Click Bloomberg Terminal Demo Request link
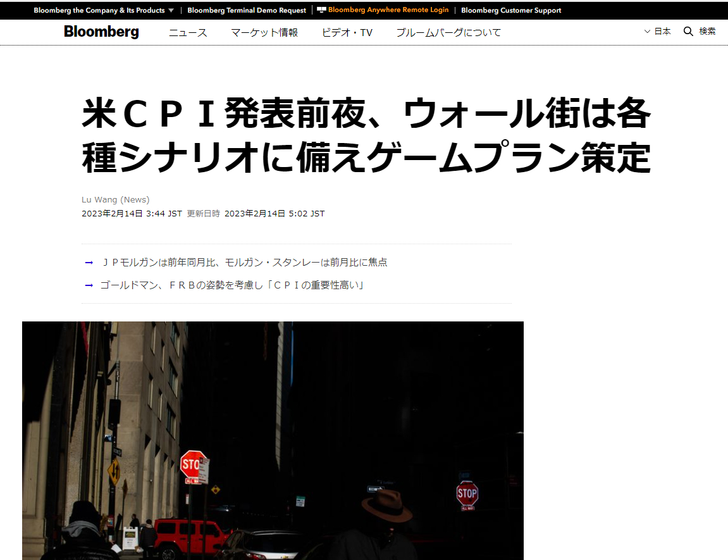Screen dimensions: 728x560 pos(247,10)
